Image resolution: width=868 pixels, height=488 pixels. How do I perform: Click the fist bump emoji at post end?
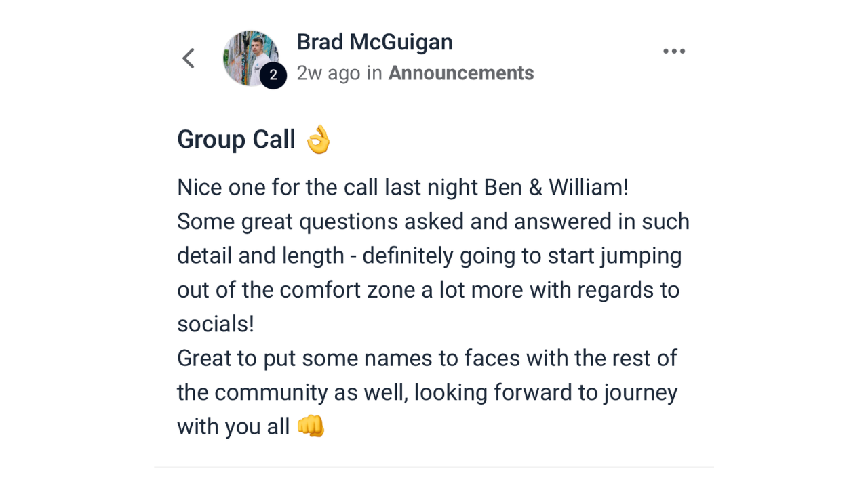click(311, 426)
